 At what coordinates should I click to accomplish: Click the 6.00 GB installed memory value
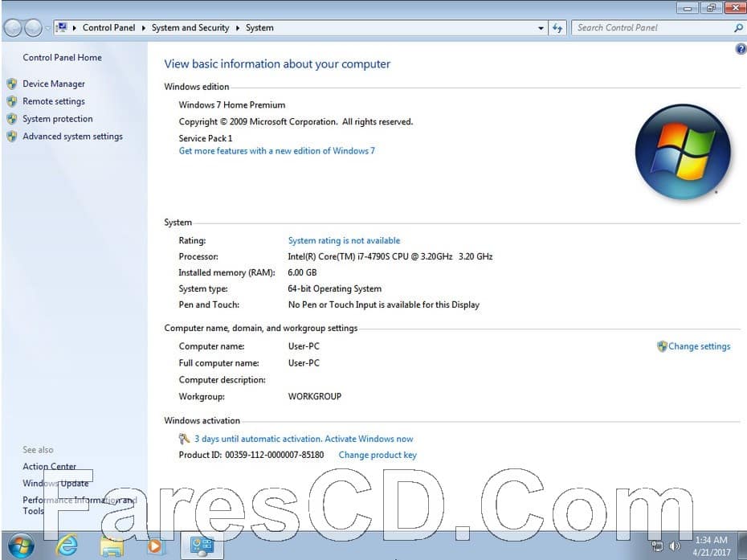point(302,272)
